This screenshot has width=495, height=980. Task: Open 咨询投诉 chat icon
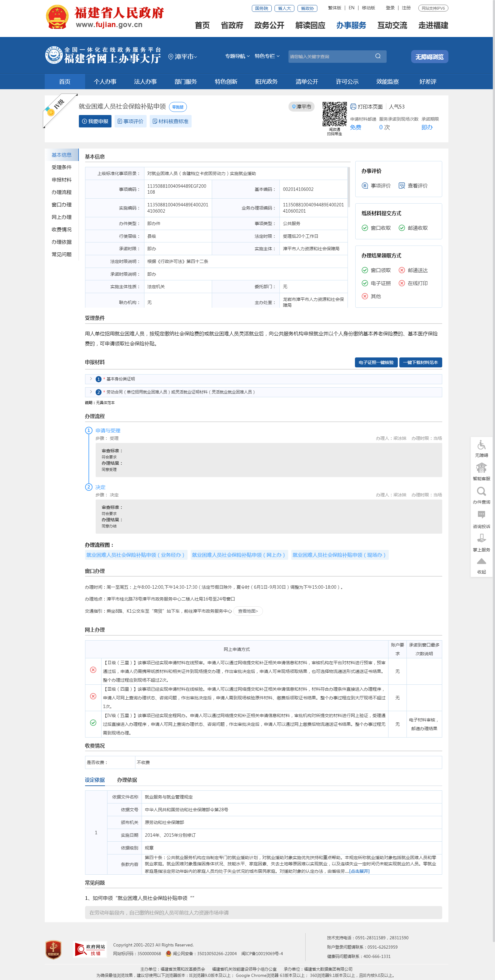pos(481,515)
